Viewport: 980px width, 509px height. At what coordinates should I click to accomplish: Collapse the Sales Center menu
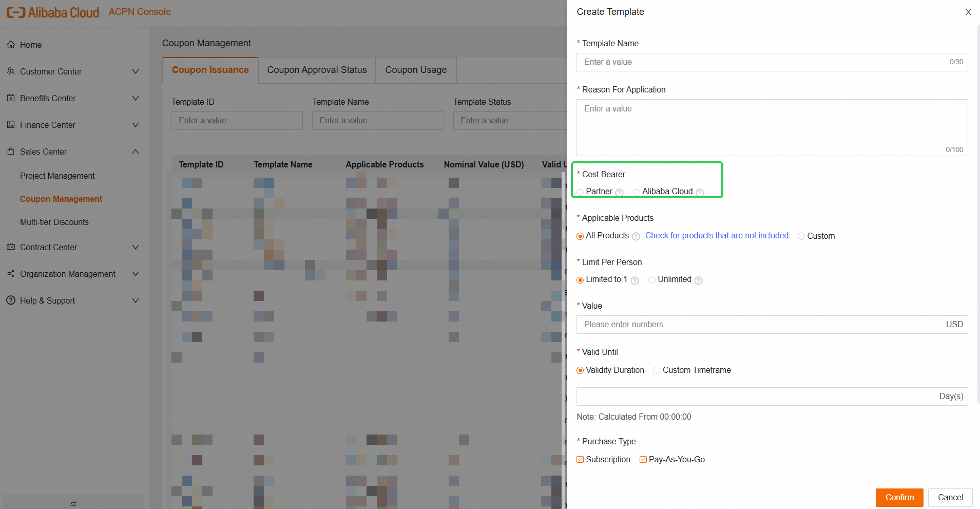coord(136,152)
